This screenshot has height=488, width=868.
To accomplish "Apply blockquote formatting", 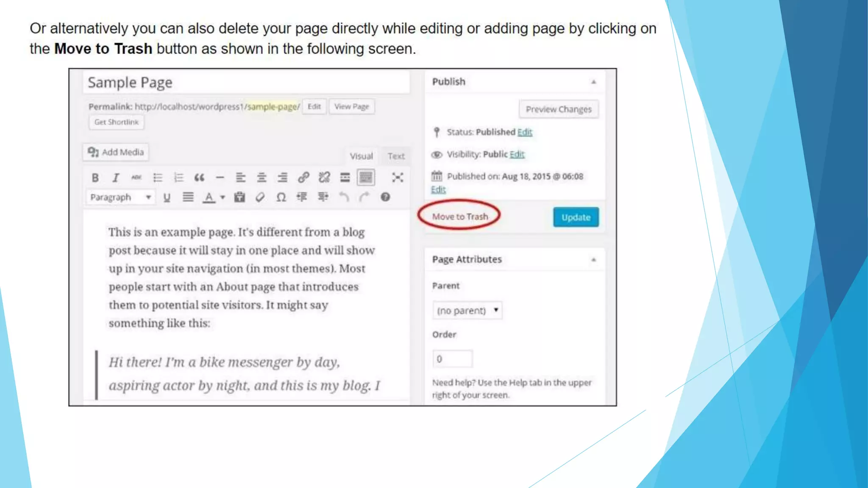I will point(199,177).
